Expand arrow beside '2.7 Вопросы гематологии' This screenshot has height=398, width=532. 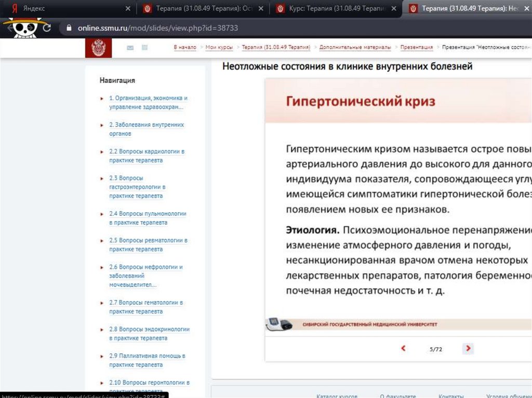point(102,303)
